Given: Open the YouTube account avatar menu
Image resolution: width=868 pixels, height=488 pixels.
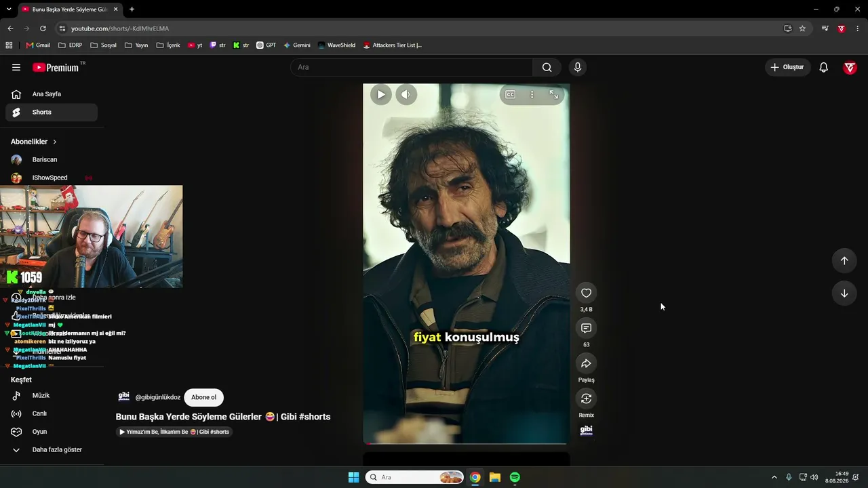Looking at the screenshot, I should [850, 67].
